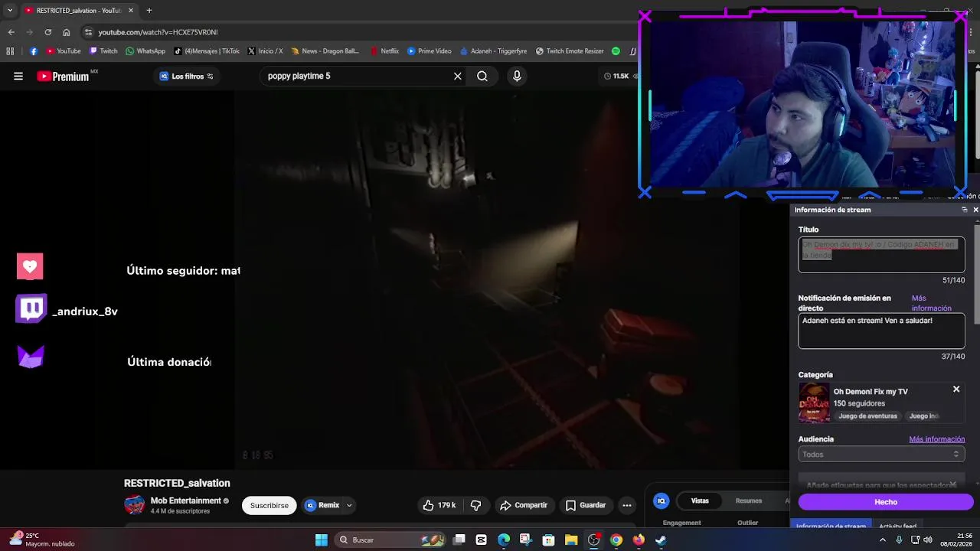This screenshot has width=980, height=551.
Task: Open Microsoft Edge from the taskbar
Action: coord(504,540)
